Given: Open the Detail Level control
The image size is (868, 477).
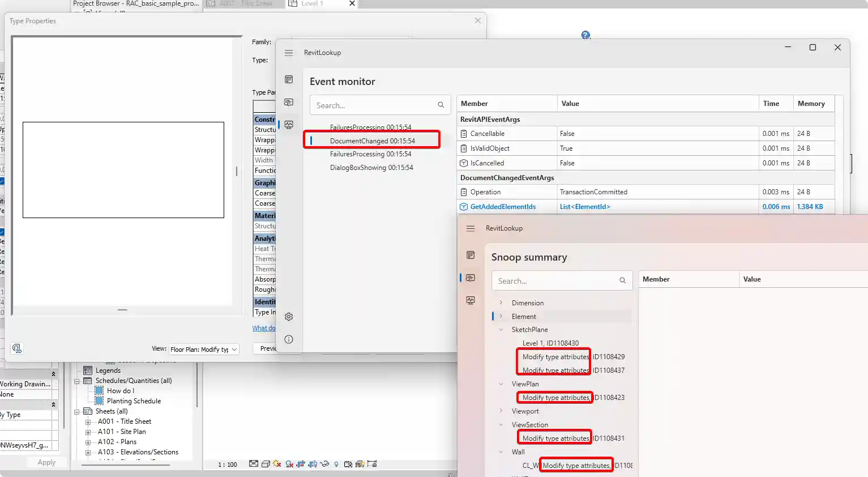Looking at the screenshot, I should pyautogui.click(x=254, y=464).
